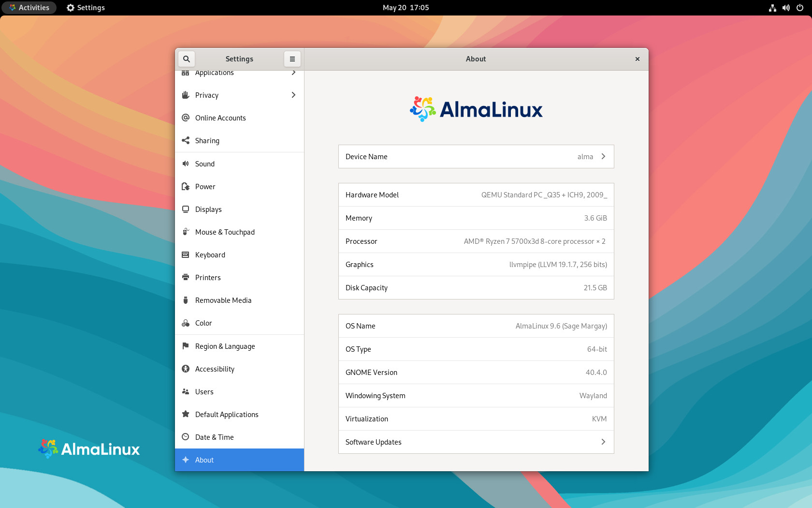The height and width of the screenshot is (508, 812).
Task: Open the power icon in top bar
Action: (800, 8)
